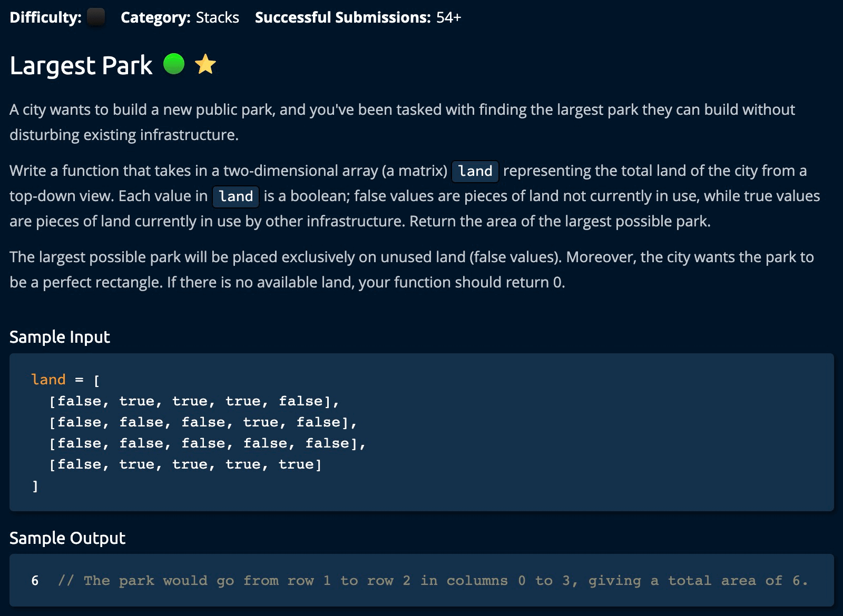
Task: Click the Sample Output heading
Action: pyautogui.click(x=67, y=538)
